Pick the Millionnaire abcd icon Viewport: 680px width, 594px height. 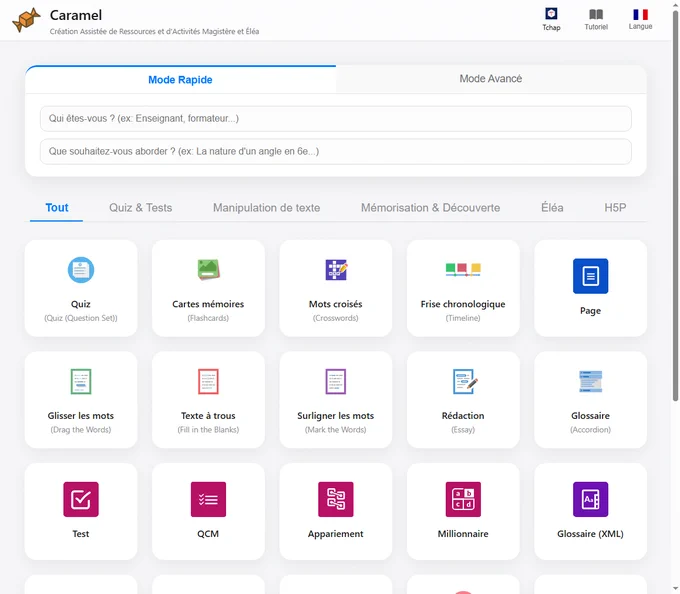coord(463,499)
